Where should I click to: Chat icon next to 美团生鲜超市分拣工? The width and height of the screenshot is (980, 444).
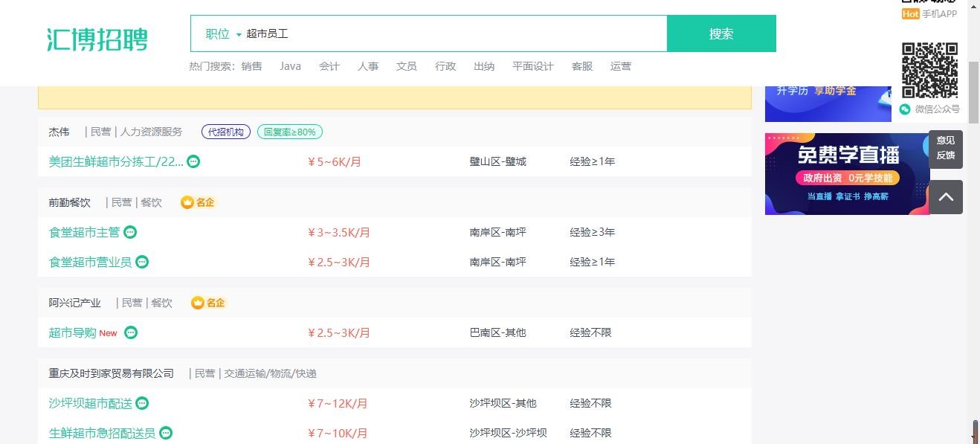[x=193, y=161]
